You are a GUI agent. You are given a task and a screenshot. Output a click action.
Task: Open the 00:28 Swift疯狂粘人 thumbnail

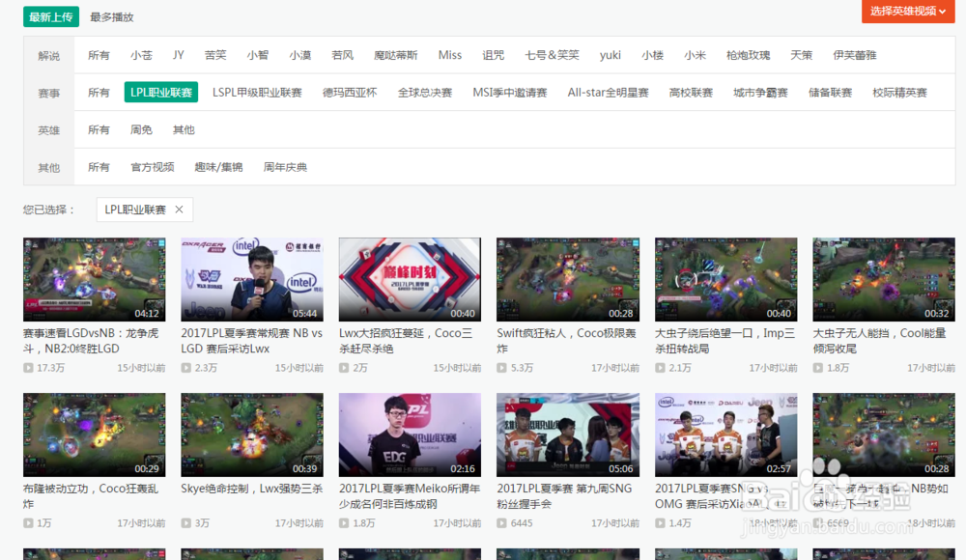568,280
